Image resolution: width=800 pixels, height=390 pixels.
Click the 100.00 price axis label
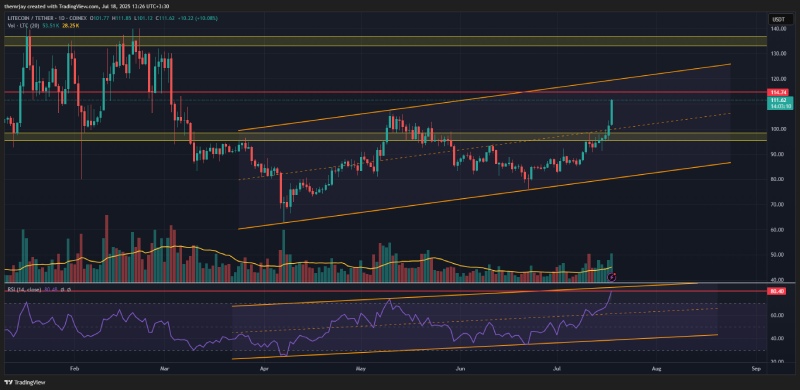click(778, 129)
